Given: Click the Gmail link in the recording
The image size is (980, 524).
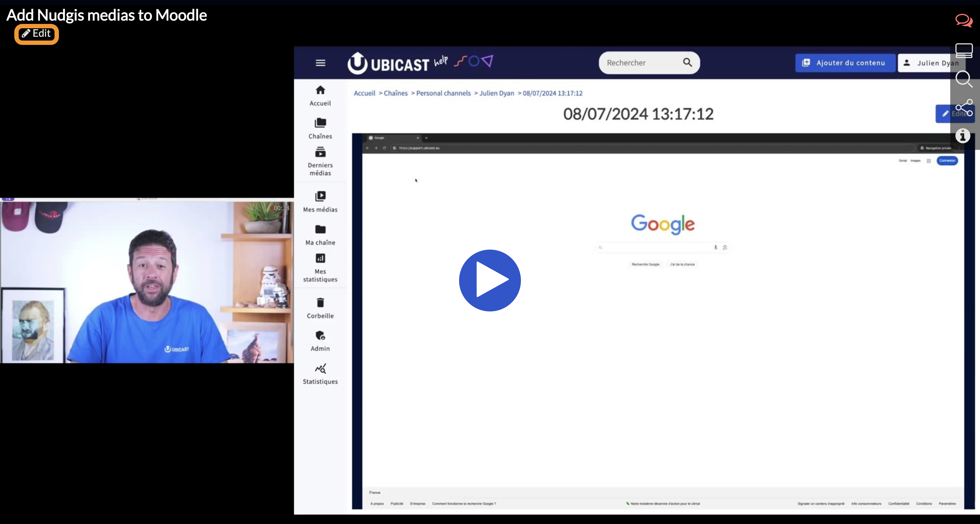Looking at the screenshot, I should coord(902,160).
